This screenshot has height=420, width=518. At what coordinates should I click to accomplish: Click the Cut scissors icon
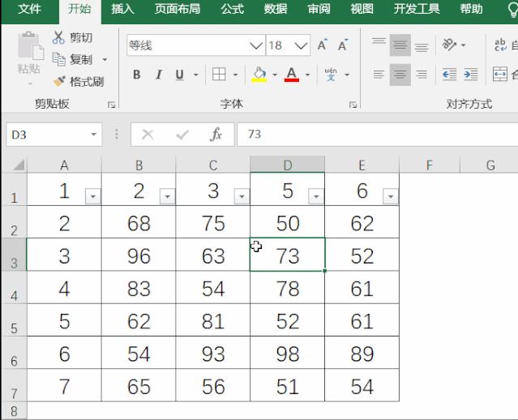tap(58, 37)
